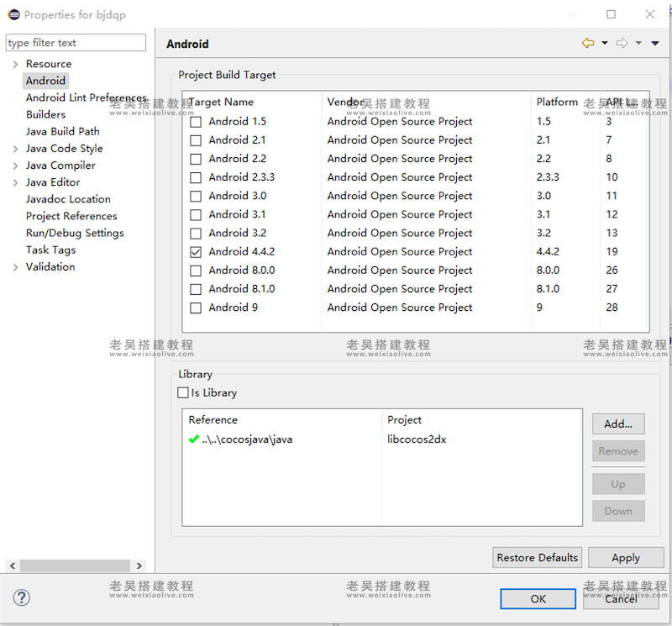Expand the Java Code Style node
This screenshot has height=626, width=672.
coord(15,149)
